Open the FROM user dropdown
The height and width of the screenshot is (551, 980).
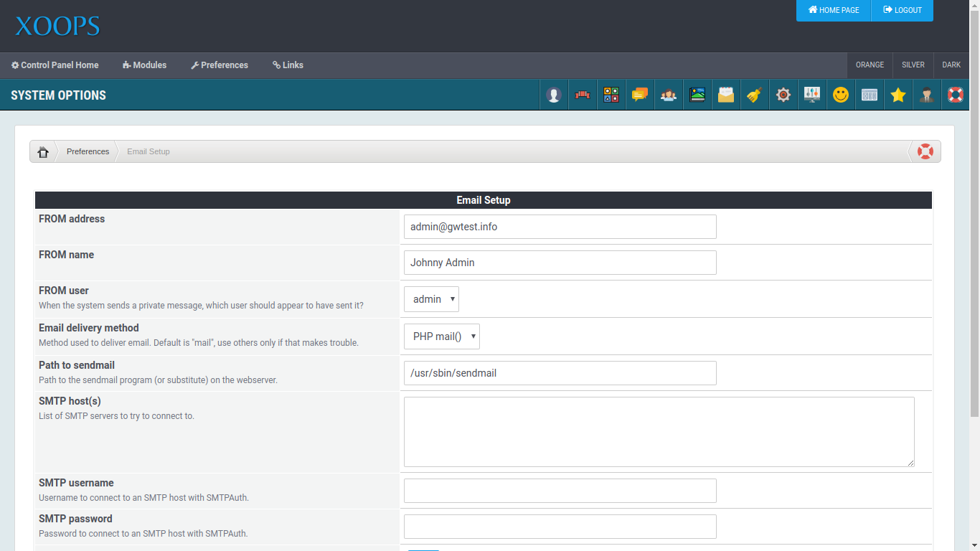[x=431, y=299]
